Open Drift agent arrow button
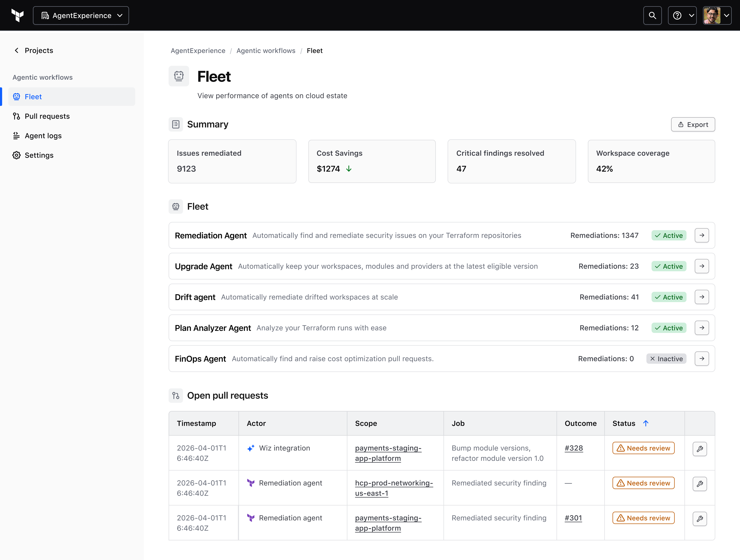Image resolution: width=740 pixels, height=560 pixels. point(702,297)
